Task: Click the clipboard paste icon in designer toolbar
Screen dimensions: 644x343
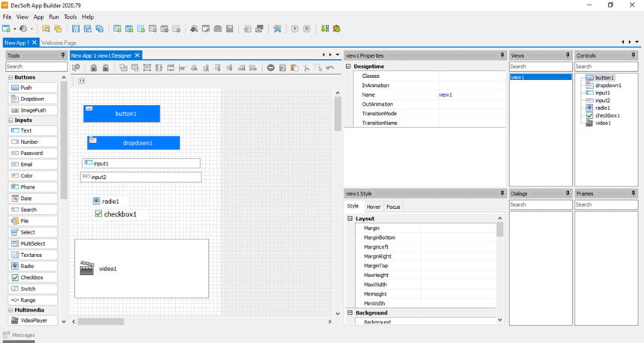Action: [x=294, y=68]
